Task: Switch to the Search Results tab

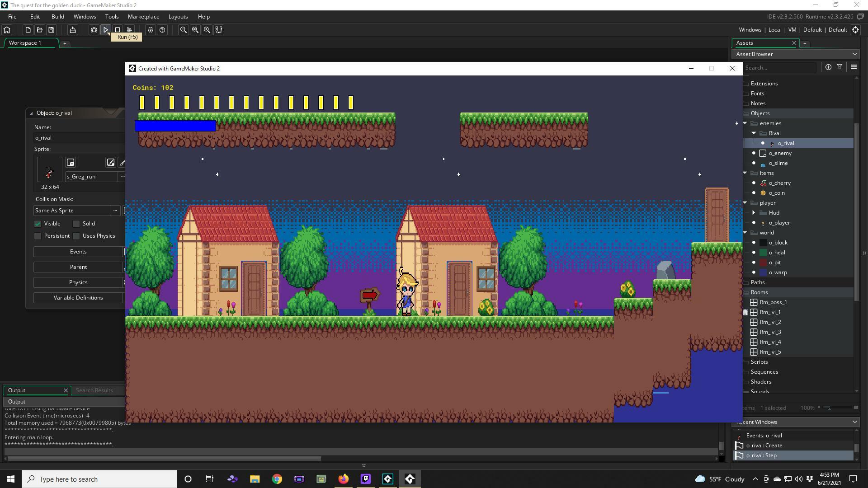Action: [x=94, y=390]
